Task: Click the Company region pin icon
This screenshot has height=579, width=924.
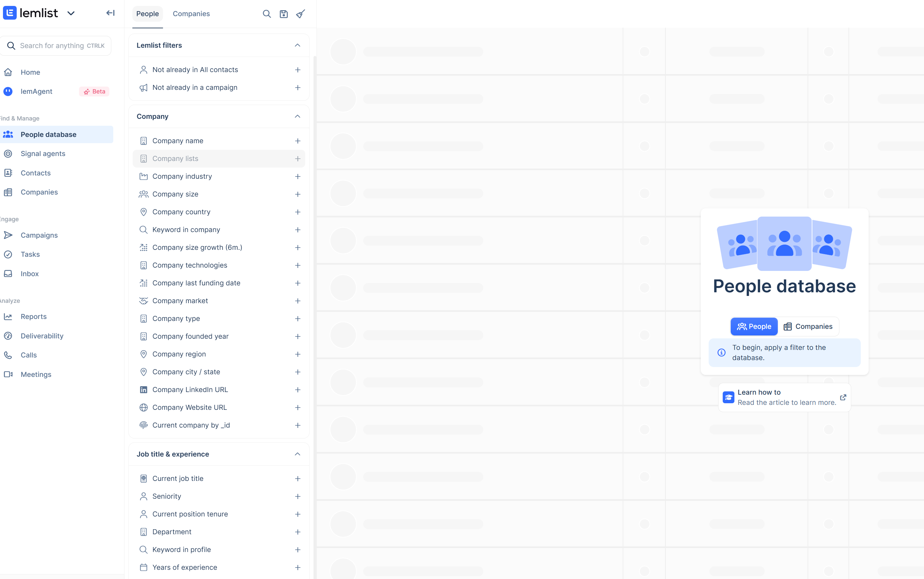Action: [x=144, y=354]
